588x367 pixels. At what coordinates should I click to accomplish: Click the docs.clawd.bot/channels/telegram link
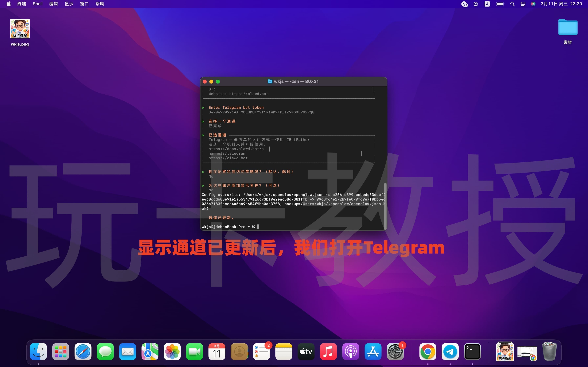point(236,149)
